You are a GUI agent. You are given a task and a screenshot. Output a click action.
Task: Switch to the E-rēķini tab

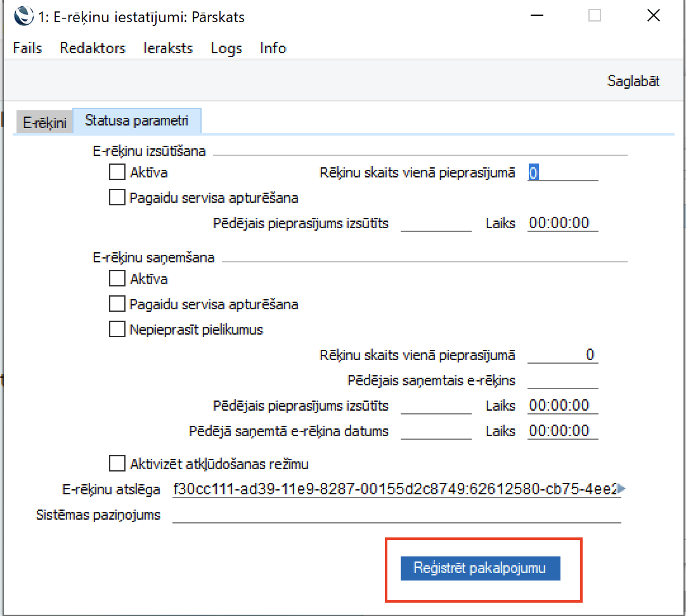click(x=44, y=122)
